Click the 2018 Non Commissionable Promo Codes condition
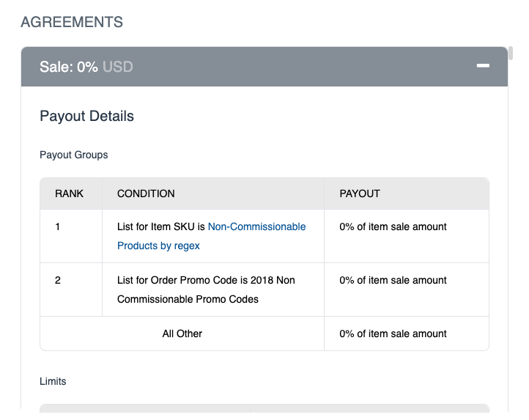This screenshot has height=420, width=529. (206, 290)
